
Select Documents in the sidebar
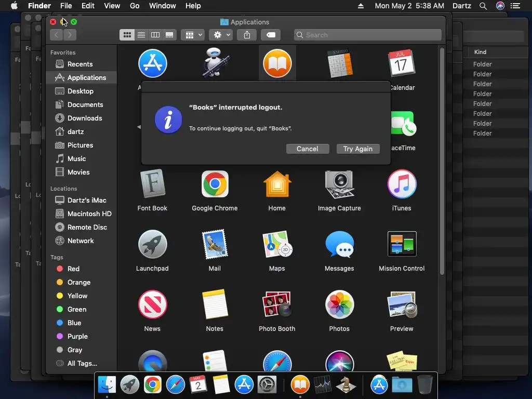click(x=82, y=104)
